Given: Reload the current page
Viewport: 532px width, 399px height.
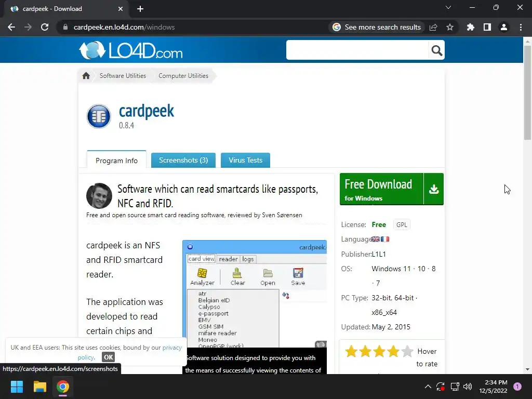Looking at the screenshot, I should 45,27.
